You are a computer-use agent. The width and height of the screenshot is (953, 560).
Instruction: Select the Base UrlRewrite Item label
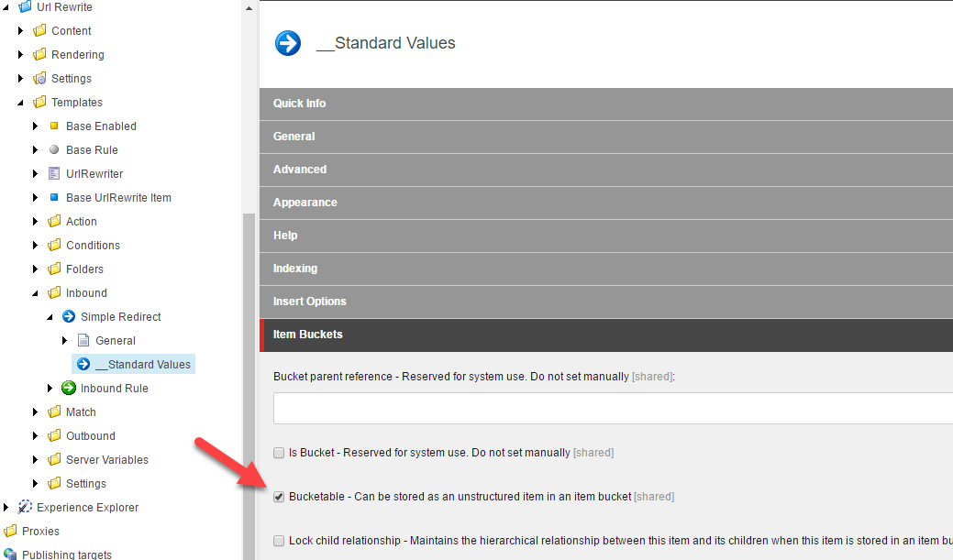tap(118, 197)
